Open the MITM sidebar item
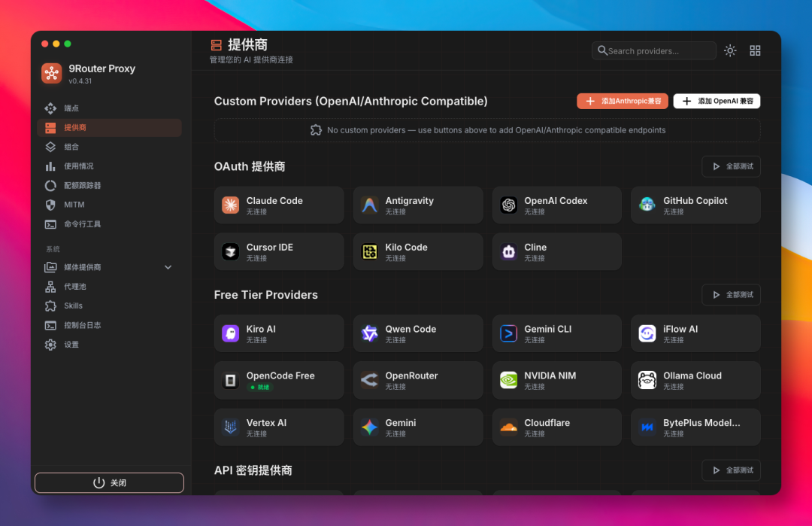Image resolution: width=812 pixels, height=526 pixels. [x=109, y=205]
